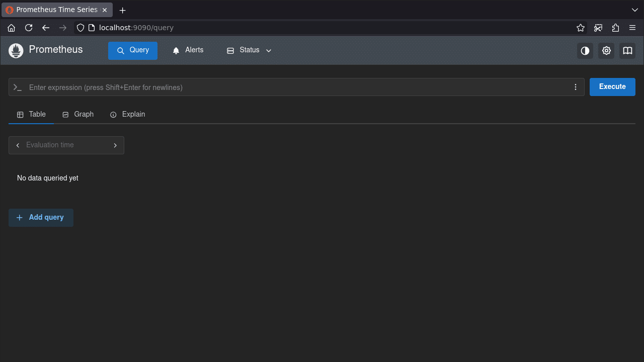Viewport: 644px width, 362px height.
Task: Reload the page in the browser
Action: [29, 28]
